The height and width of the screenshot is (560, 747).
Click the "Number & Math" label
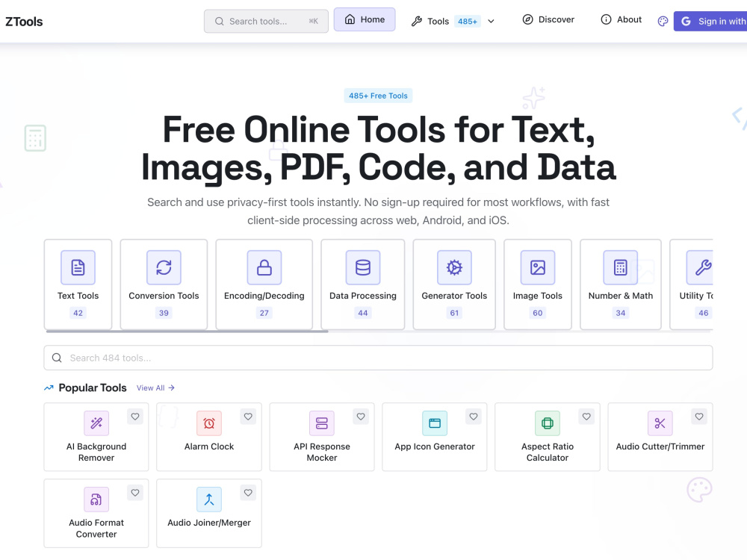(x=620, y=296)
